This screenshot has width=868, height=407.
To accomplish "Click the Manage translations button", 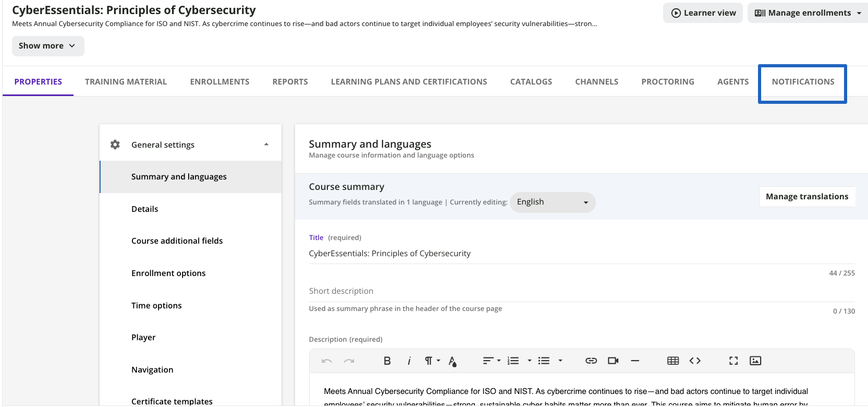I will pos(807,197).
